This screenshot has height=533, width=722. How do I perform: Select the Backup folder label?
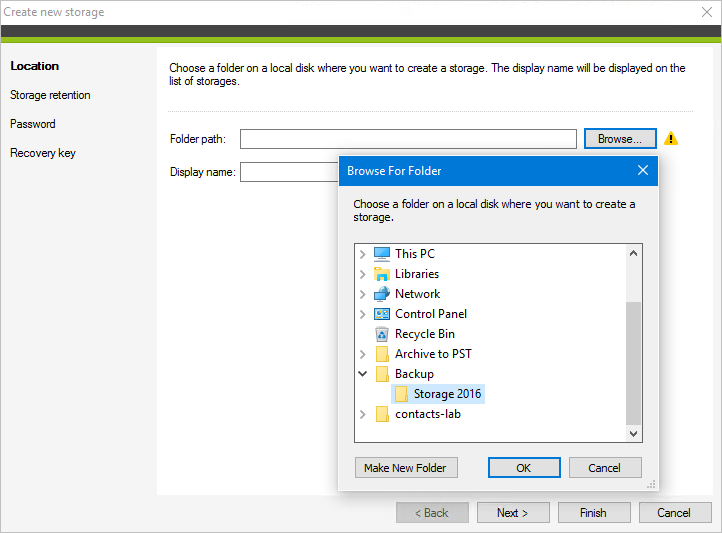click(414, 374)
